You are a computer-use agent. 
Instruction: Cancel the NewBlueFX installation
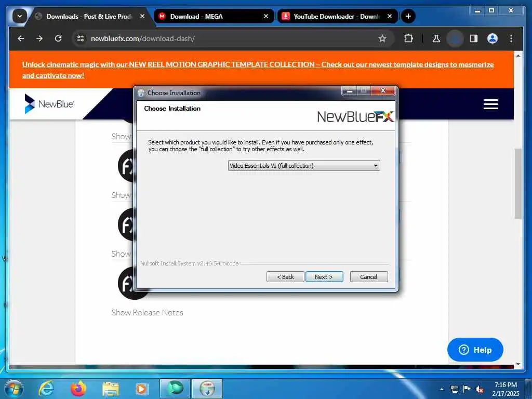pos(368,277)
